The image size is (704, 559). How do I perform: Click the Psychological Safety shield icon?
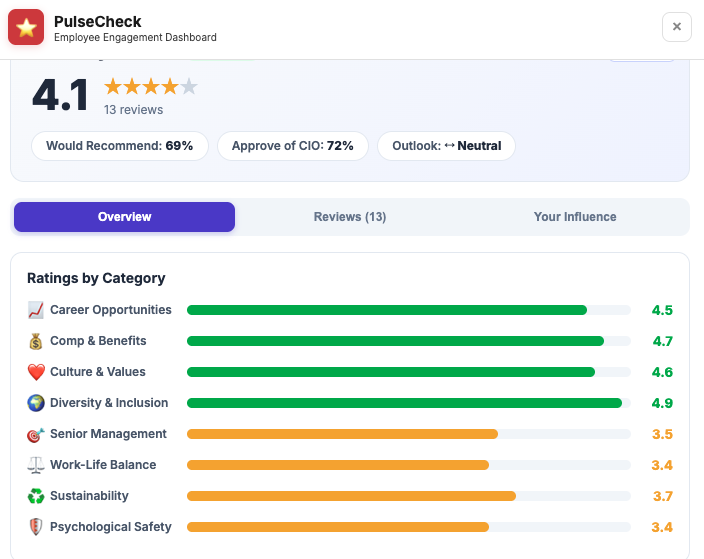click(x=36, y=527)
